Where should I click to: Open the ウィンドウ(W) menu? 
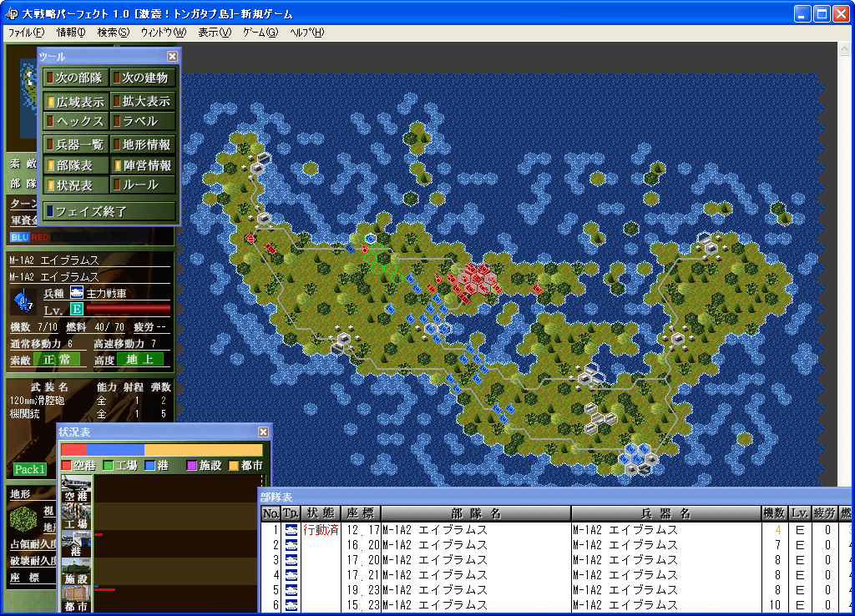(x=164, y=33)
